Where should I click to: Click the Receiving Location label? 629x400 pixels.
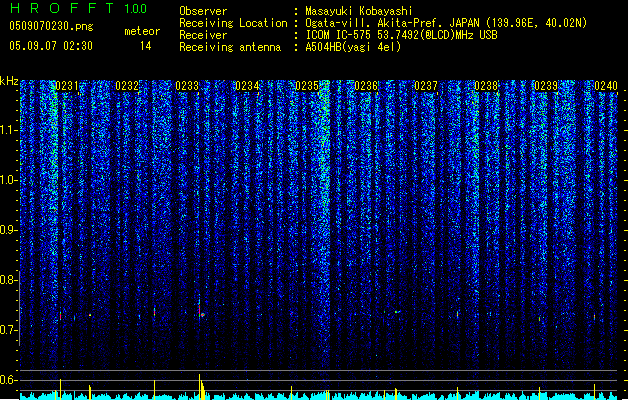point(233,23)
